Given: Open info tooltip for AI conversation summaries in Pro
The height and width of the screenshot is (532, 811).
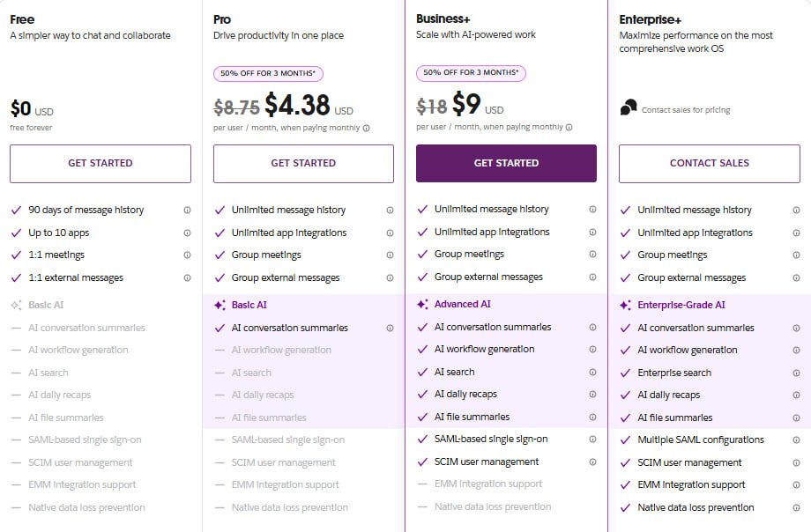Looking at the screenshot, I should (x=388, y=328).
